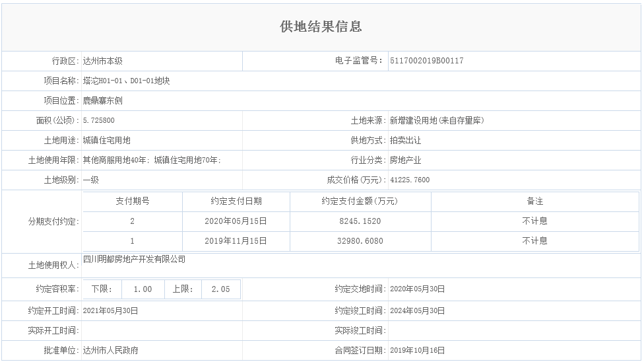Click transaction price 41225.7600
This screenshot has width=644, height=362.
[x=410, y=180]
